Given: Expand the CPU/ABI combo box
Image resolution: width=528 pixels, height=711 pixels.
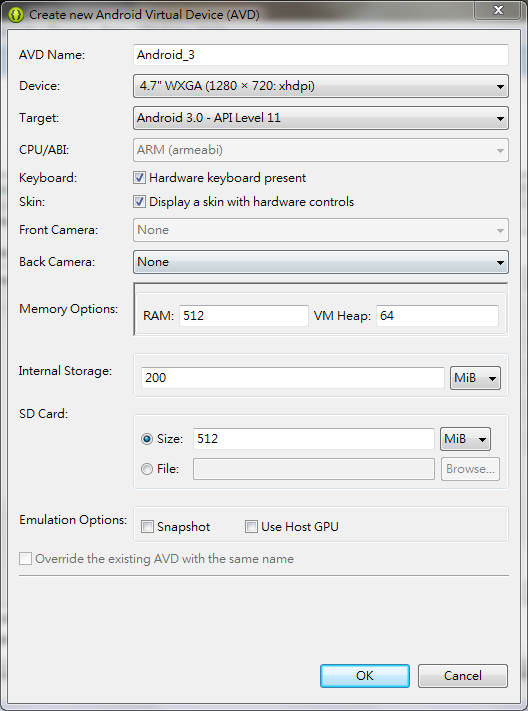Looking at the screenshot, I should pyautogui.click(x=321, y=150).
